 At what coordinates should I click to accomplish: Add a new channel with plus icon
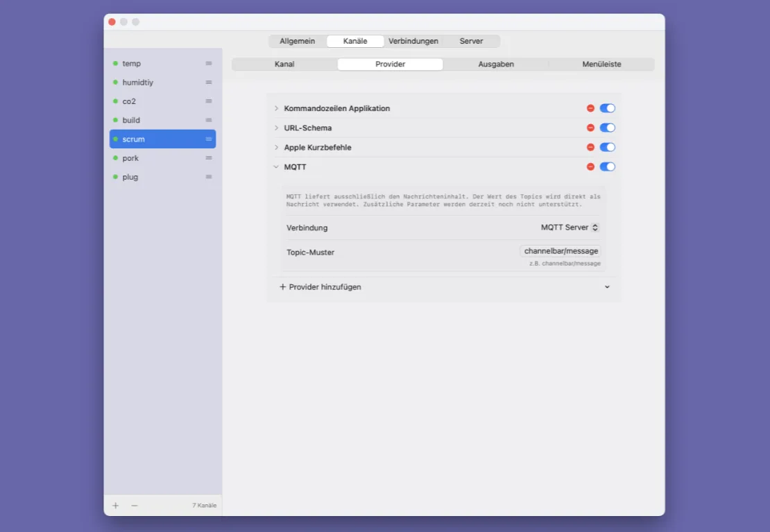116,506
